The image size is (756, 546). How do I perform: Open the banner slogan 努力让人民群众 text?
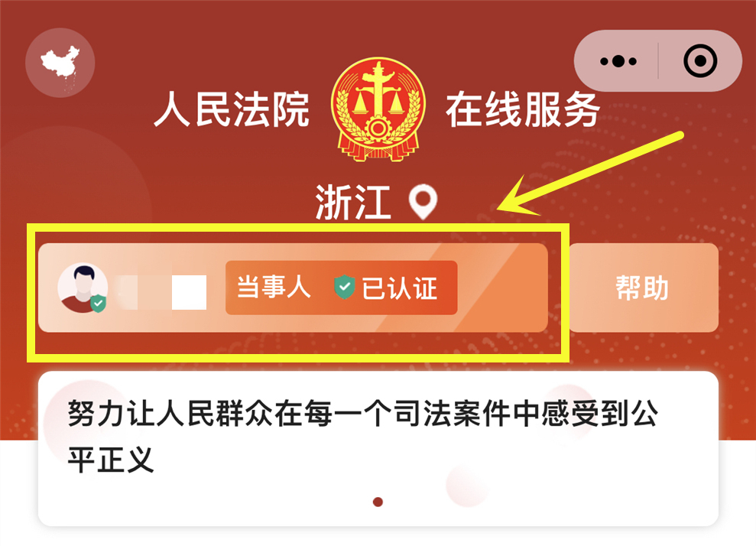click(x=362, y=414)
